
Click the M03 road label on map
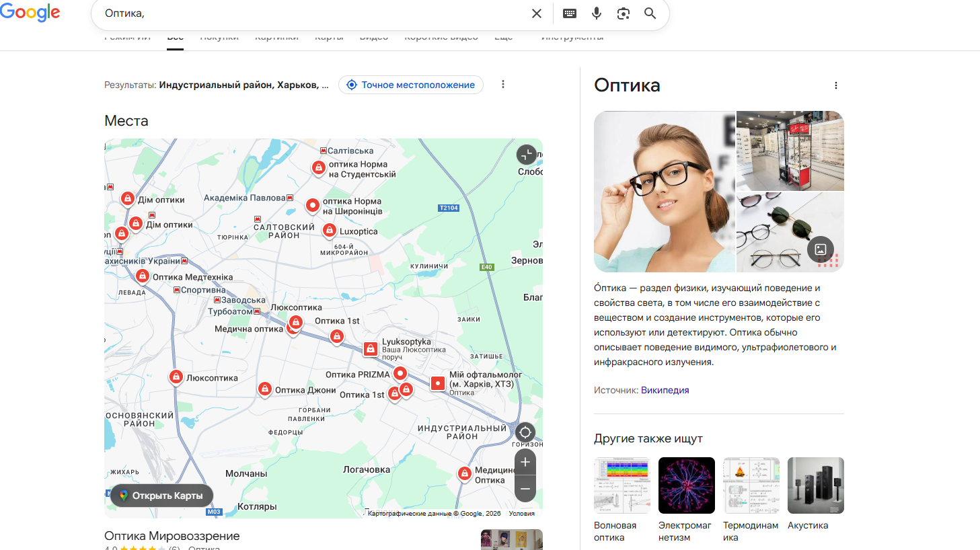[x=214, y=512]
